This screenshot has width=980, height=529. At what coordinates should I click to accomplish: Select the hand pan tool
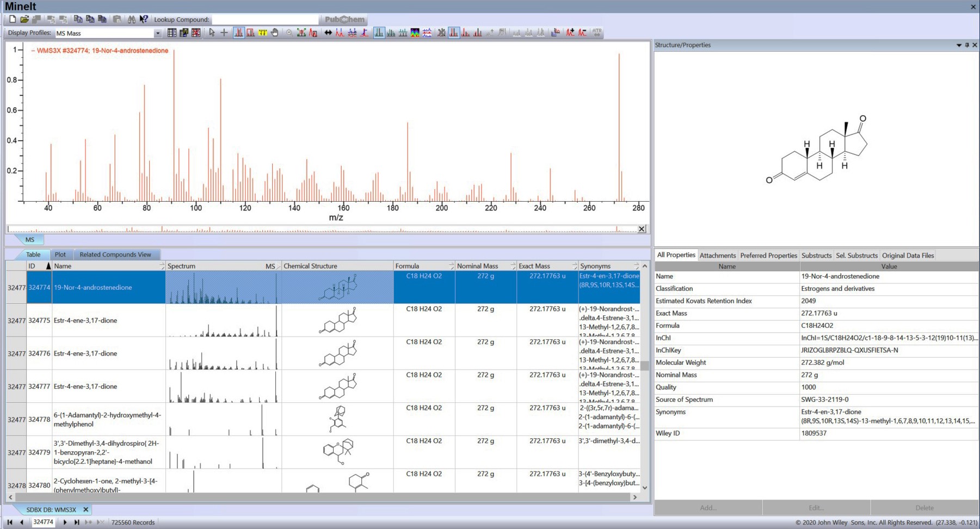275,33
